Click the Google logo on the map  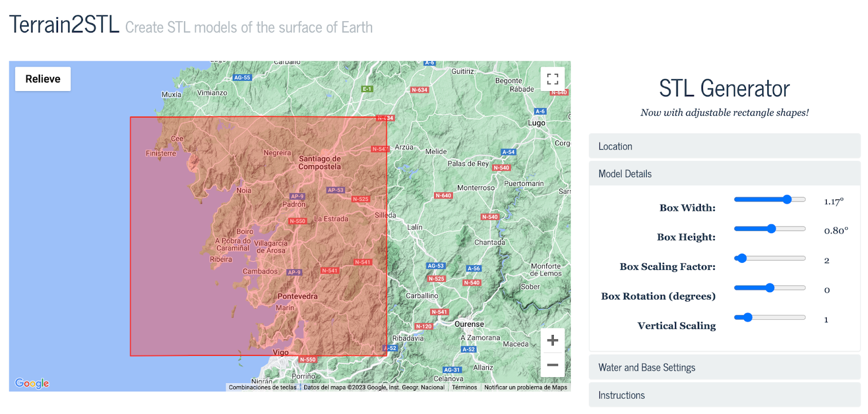click(x=32, y=383)
